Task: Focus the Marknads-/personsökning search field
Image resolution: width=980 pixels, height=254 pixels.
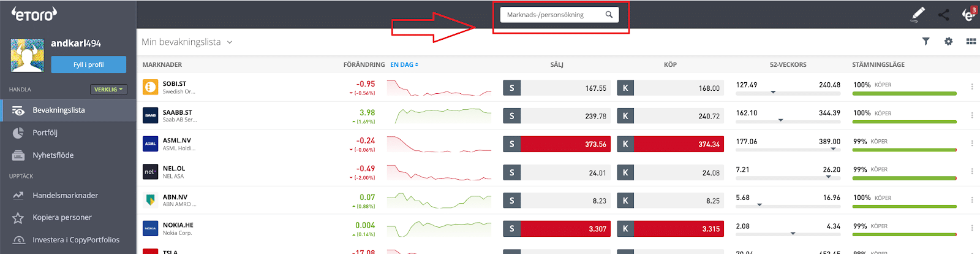Action: [559, 15]
